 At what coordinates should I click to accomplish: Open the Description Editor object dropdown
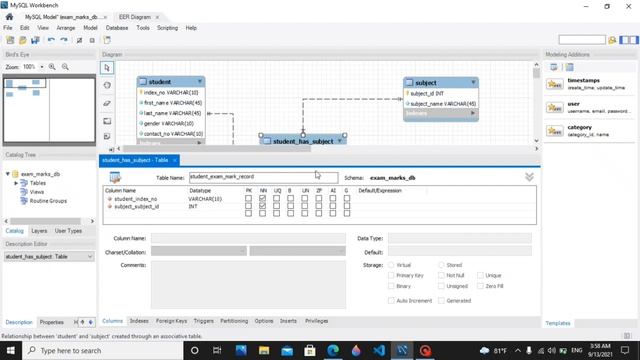click(90, 256)
